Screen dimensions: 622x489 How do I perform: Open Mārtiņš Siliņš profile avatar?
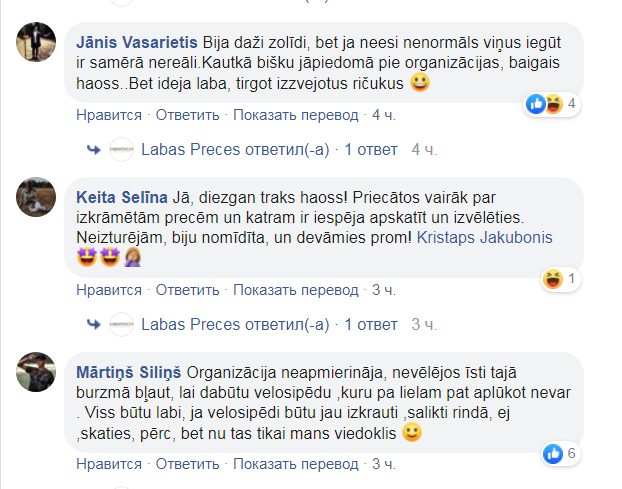[36, 372]
